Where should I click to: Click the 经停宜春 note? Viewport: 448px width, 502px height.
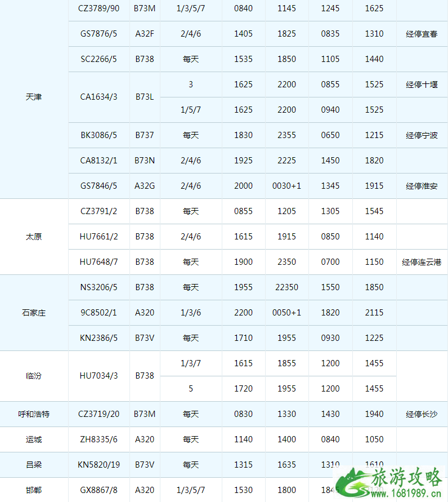click(422, 34)
